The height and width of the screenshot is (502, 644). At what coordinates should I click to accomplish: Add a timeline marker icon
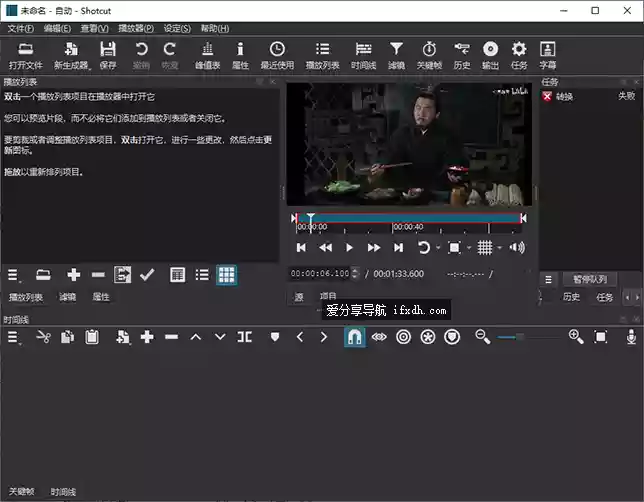[x=275, y=337]
